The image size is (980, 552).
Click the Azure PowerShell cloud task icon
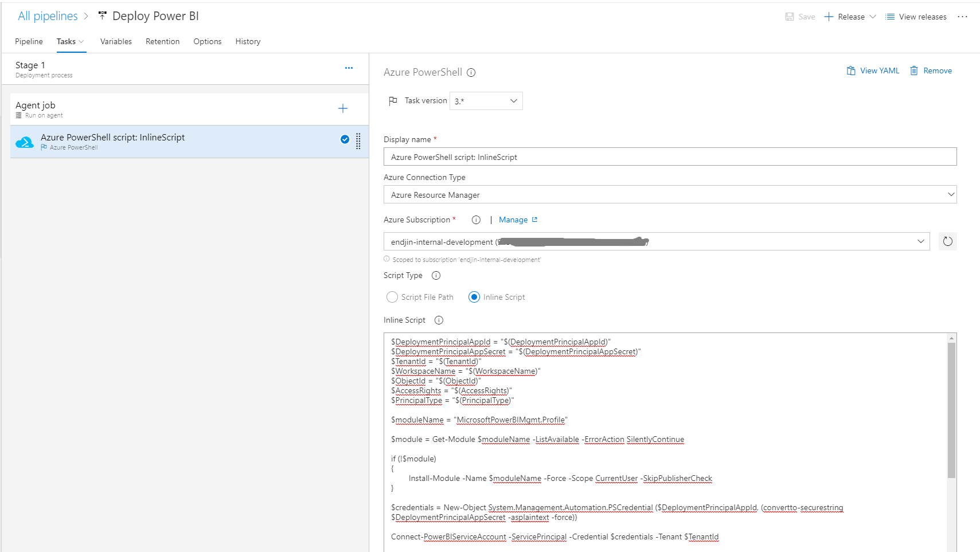[25, 142]
